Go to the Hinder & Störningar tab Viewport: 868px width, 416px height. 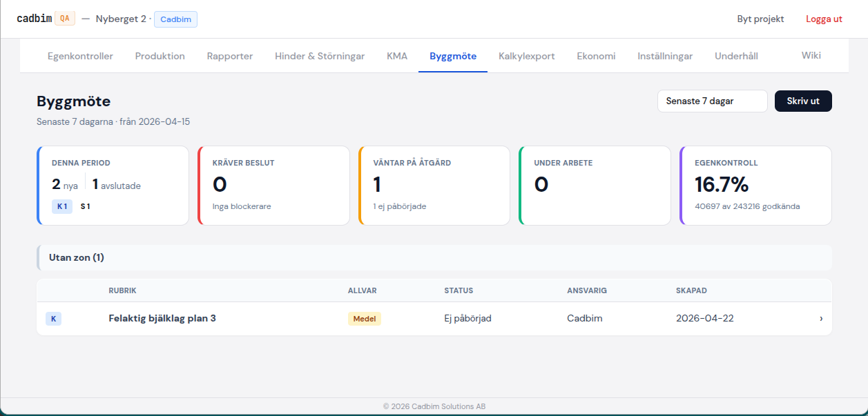319,57
